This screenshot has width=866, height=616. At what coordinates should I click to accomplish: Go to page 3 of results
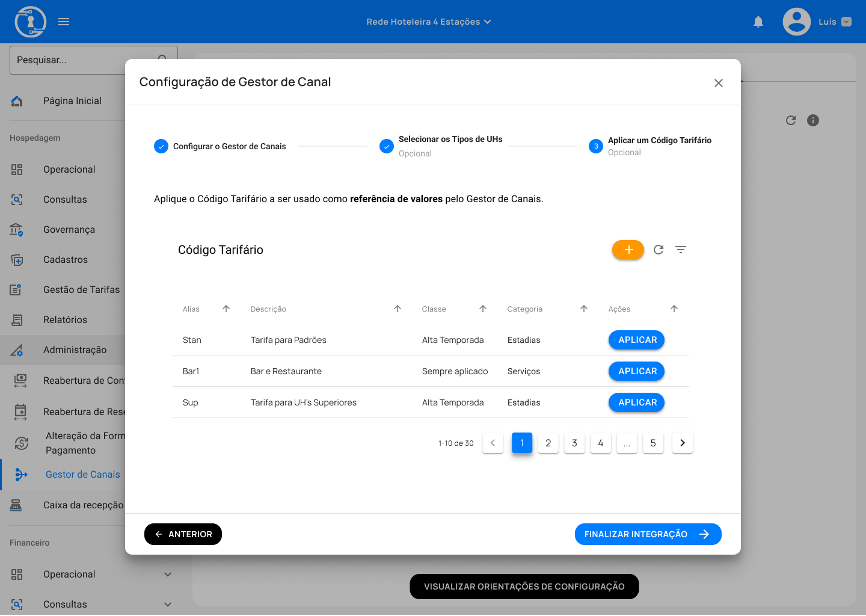pyautogui.click(x=574, y=443)
